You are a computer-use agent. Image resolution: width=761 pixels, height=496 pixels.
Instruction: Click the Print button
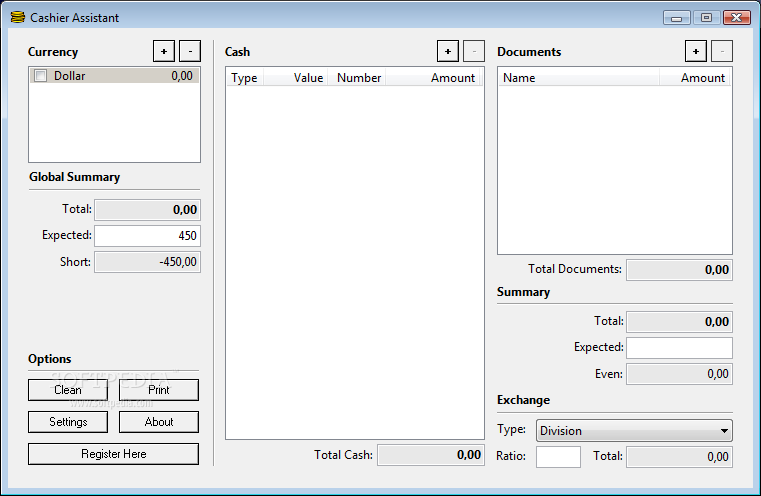click(x=159, y=390)
